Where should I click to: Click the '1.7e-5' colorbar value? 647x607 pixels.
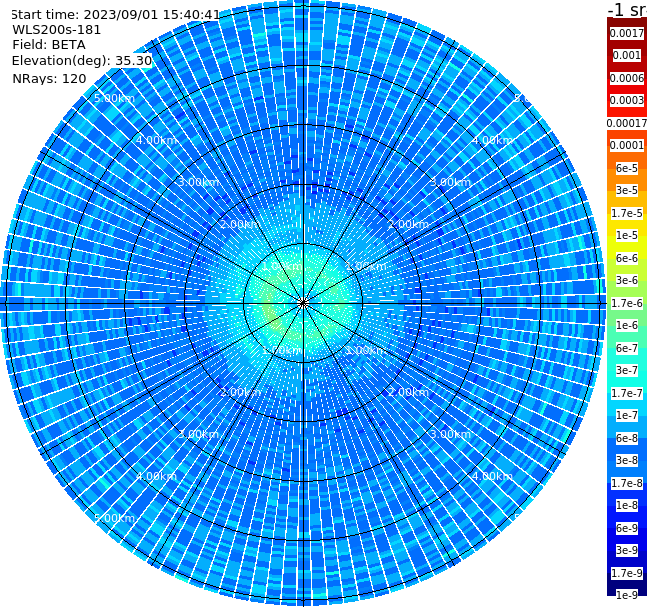pyautogui.click(x=626, y=213)
